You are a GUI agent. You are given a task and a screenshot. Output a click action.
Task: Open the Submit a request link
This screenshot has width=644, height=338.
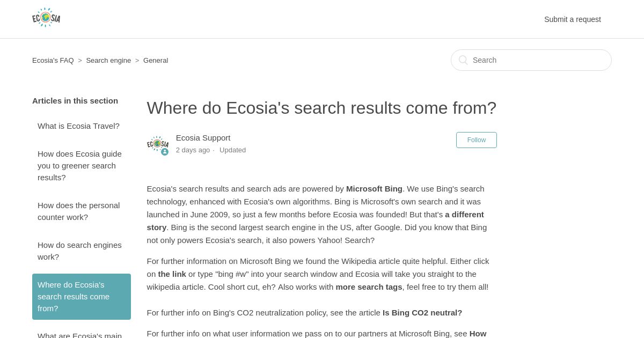(x=573, y=19)
